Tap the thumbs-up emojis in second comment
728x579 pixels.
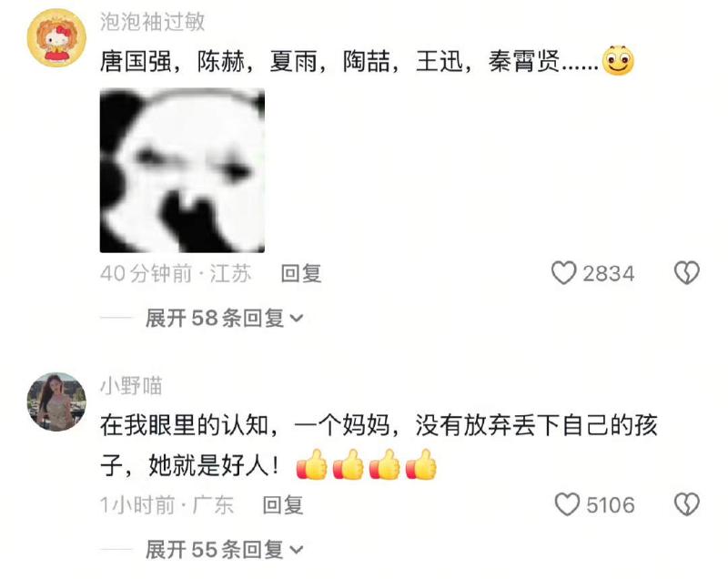pos(367,464)
